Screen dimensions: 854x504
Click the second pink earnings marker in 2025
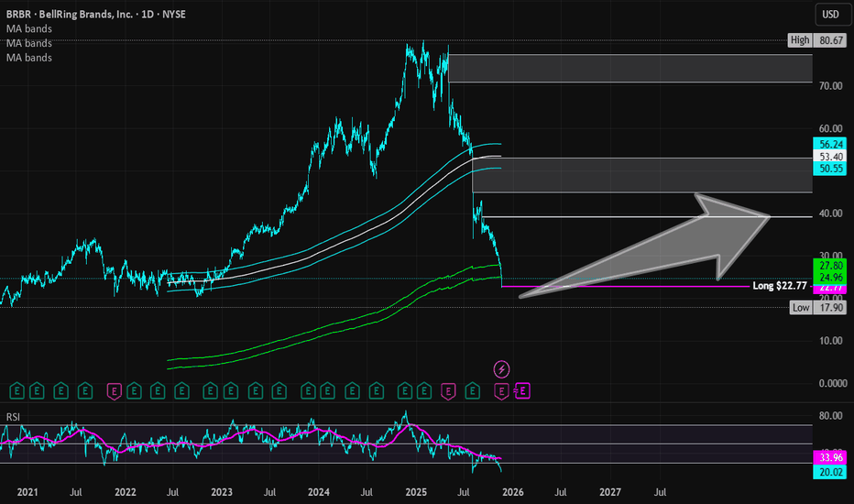448,391
